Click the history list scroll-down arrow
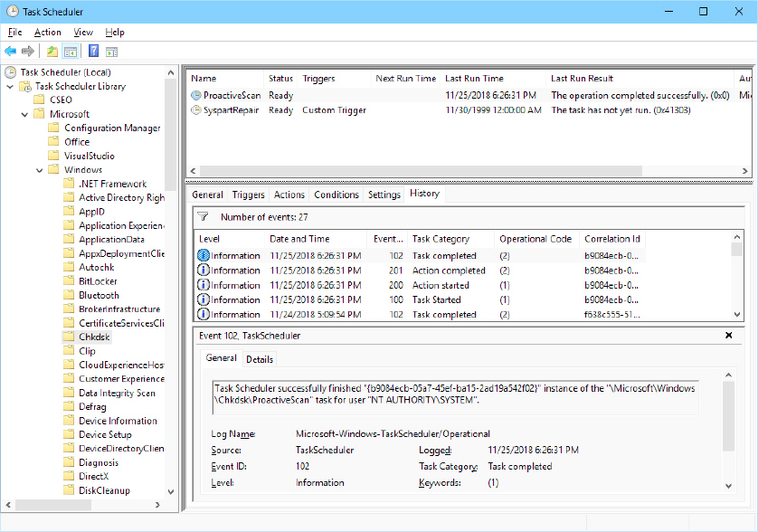Screen dimensions: 758x532 click(x=738, y=314)
